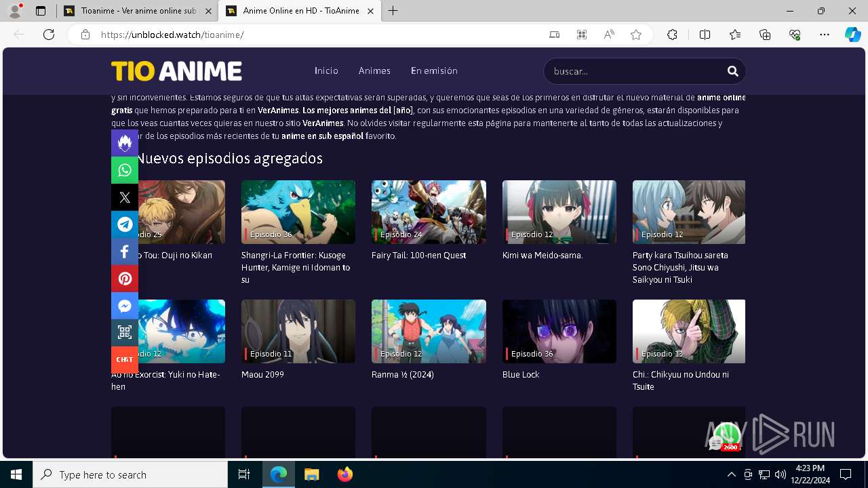
Task: Open the volume icon in system tray
Action: [781, 474]
